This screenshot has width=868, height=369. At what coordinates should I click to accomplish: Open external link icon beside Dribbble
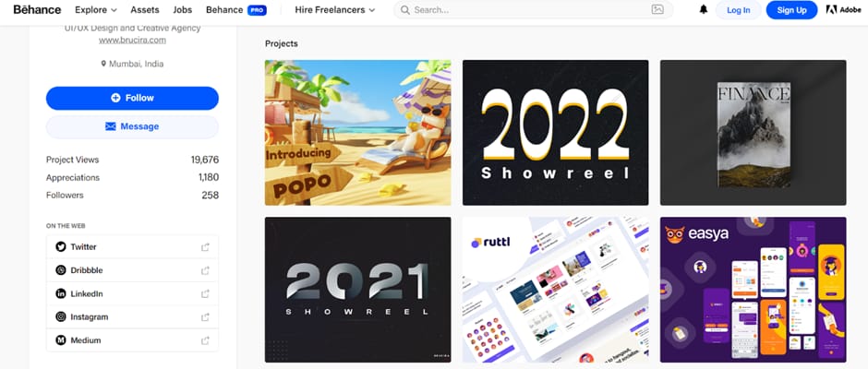click(x=205, y=270)
